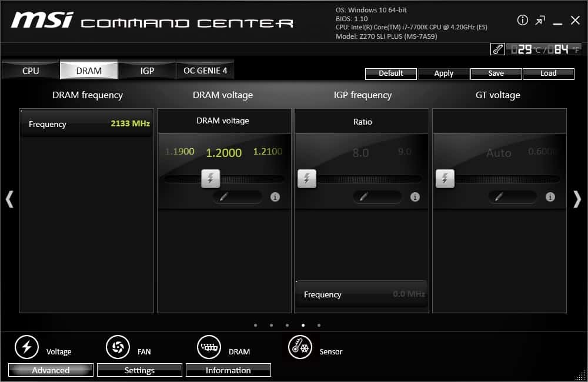Select the 1.2100 voltage value
Image resolution: width=588 pixels, height=382 pixels.
[268, 152]
